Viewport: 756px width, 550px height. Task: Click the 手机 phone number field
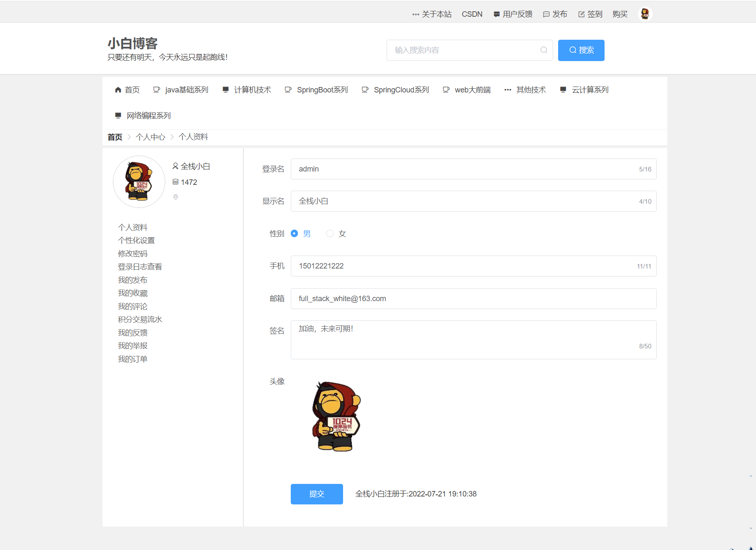point(474,266)
